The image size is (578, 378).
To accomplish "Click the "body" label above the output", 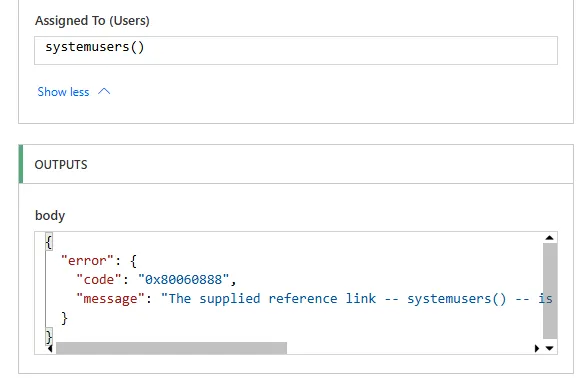I will coord(50,215).
